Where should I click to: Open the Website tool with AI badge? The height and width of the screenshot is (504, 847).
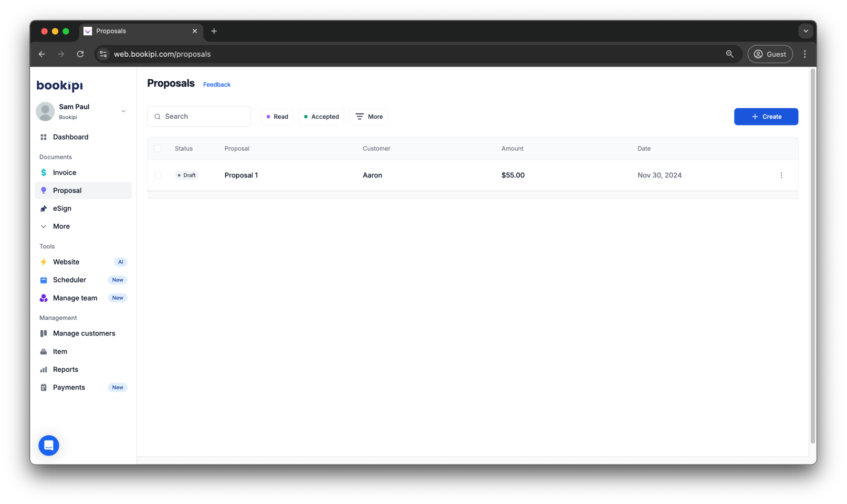point(66,261)
